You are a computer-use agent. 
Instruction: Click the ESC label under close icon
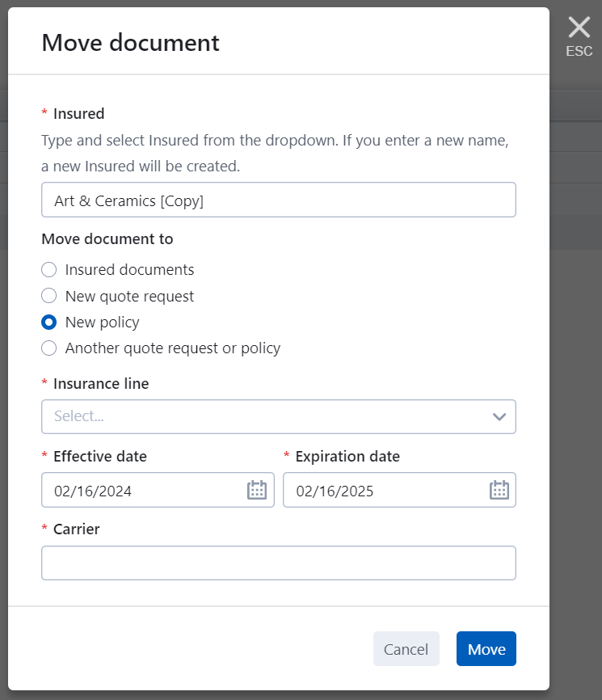coord(579,52)
